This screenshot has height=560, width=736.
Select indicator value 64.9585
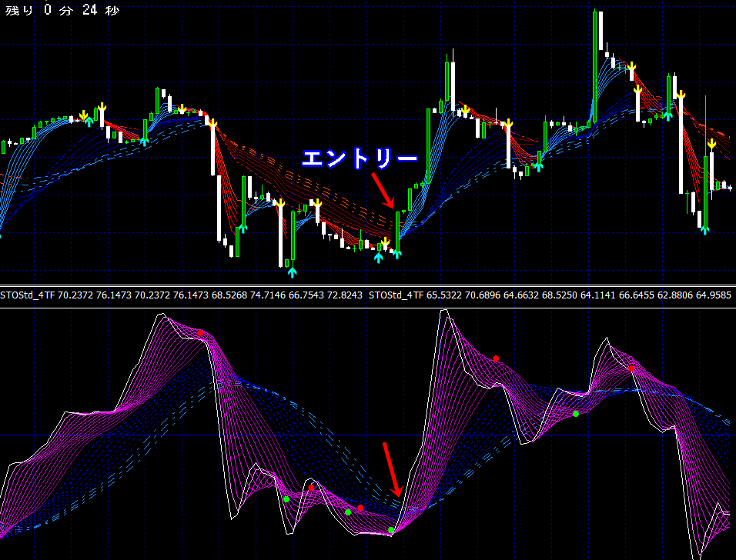714,295
